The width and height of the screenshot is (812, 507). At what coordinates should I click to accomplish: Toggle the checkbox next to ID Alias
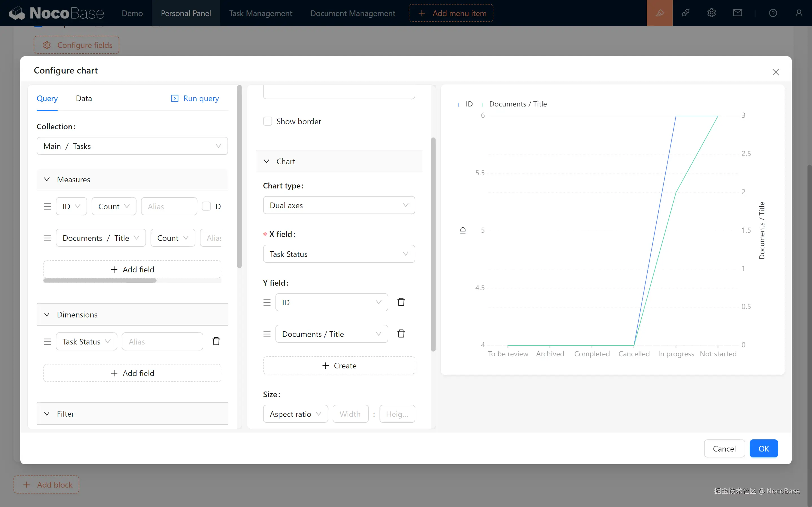[206, 206]
